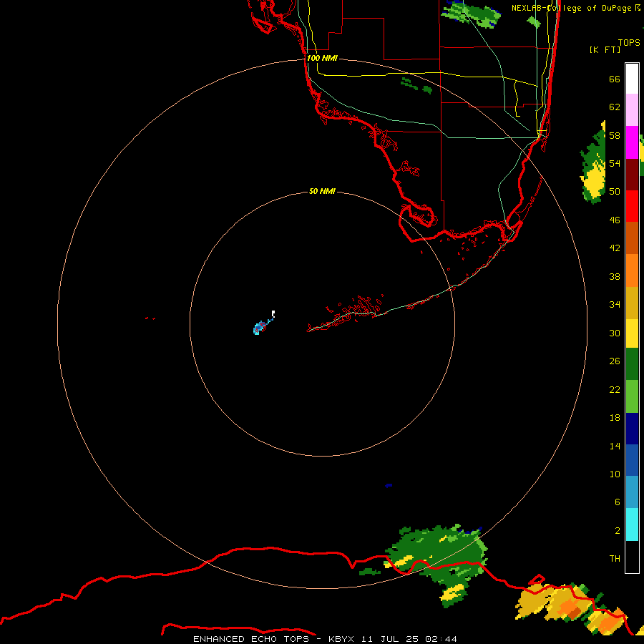
Task: Click the light pink legend swatch
Action: click(632, 110)
